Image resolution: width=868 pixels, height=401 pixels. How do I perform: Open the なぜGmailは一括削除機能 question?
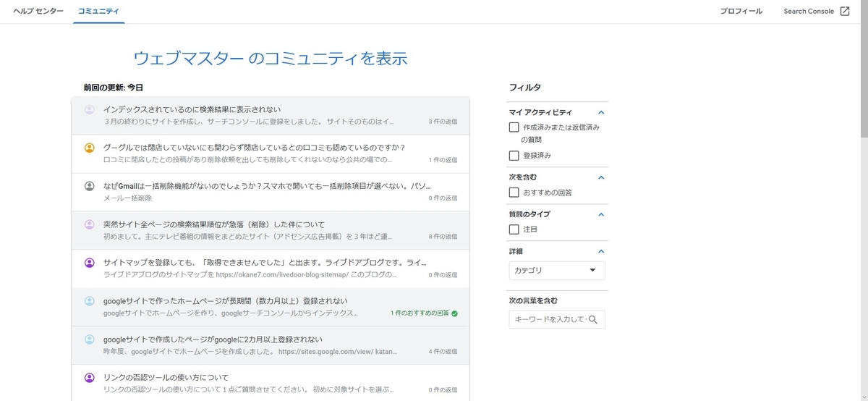click(271, 193)
